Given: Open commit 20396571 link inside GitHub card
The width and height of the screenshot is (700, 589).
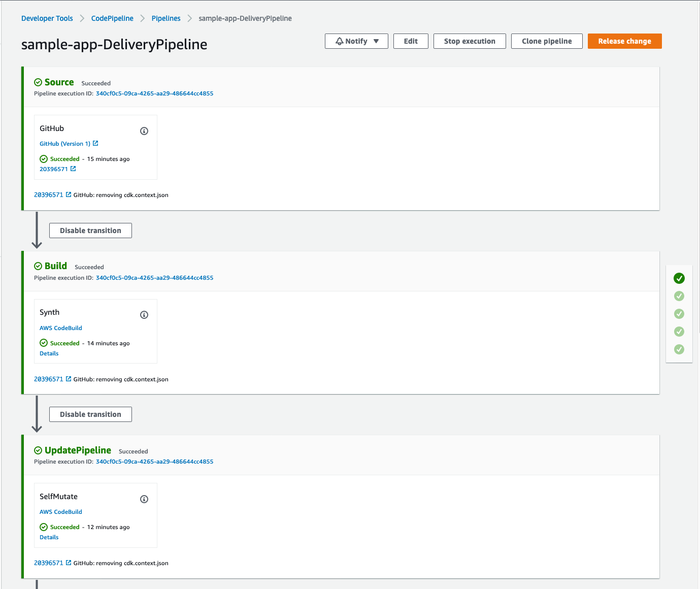Looking at the screenshot, I should [x=54, y=169].
